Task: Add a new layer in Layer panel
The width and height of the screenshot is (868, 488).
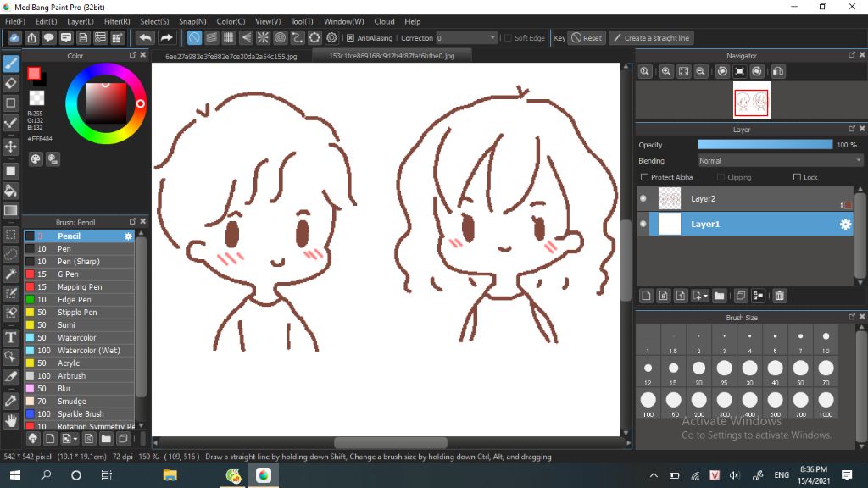Action: pos(646,296)
